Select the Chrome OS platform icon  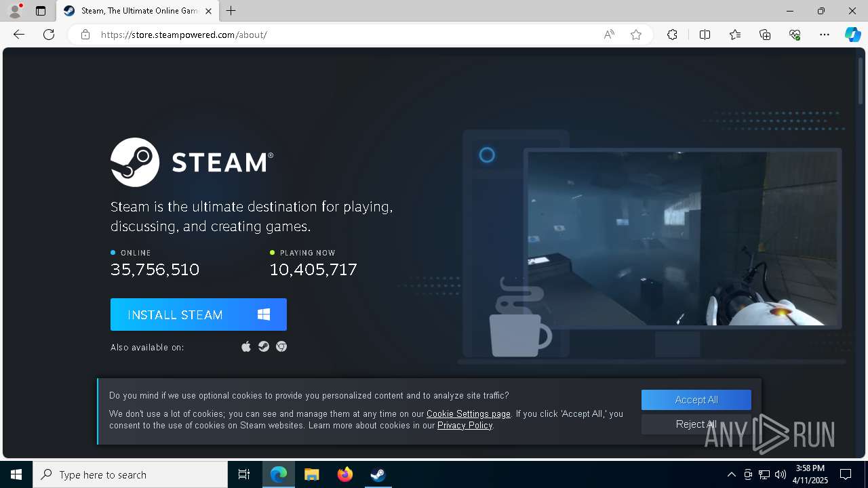coord(281,346)
